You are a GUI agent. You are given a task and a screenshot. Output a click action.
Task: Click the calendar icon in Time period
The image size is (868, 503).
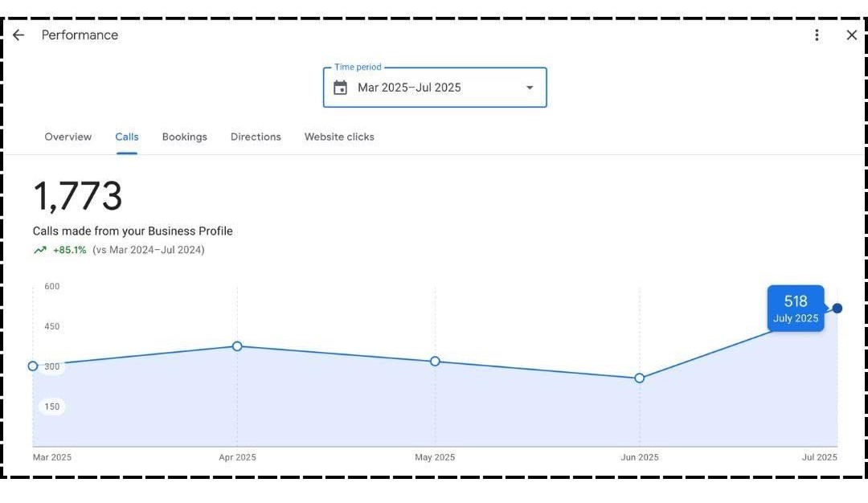tap(341, 88)
